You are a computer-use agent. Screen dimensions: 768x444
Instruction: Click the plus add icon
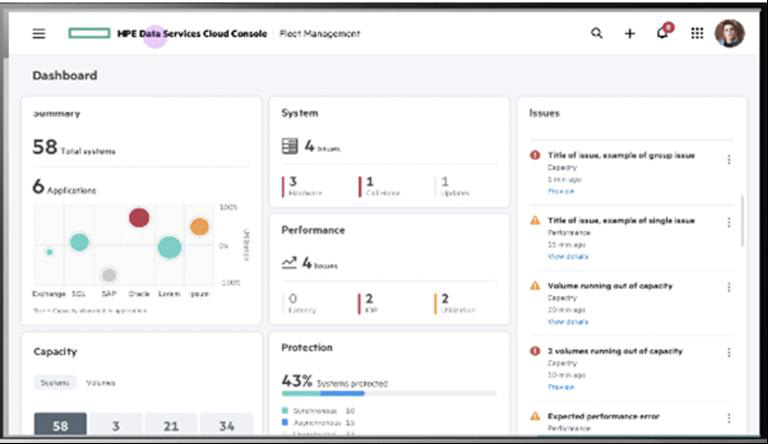pos(630,33)
